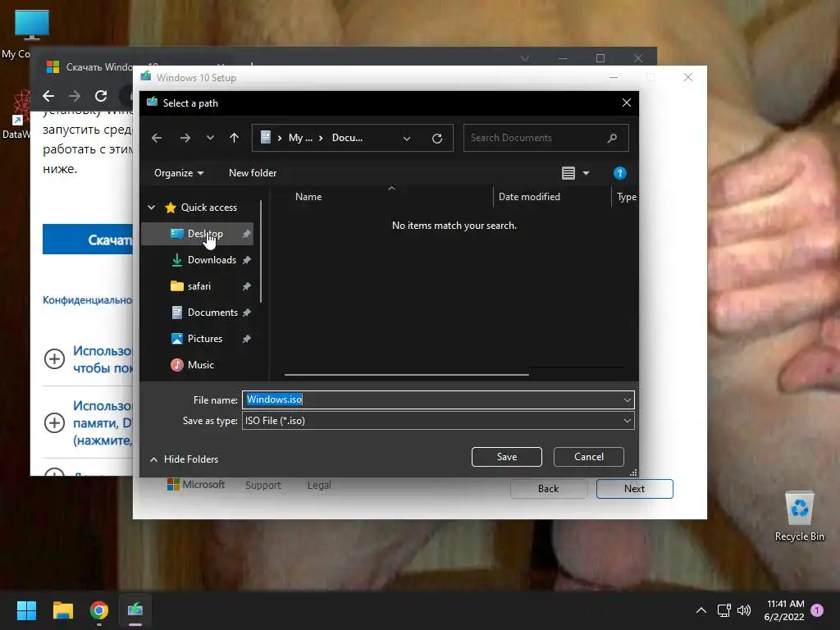The image size is (840, 630).
Task: Collapse the Quick access tree
Action: pyautogui.click(x=152, y=208)
